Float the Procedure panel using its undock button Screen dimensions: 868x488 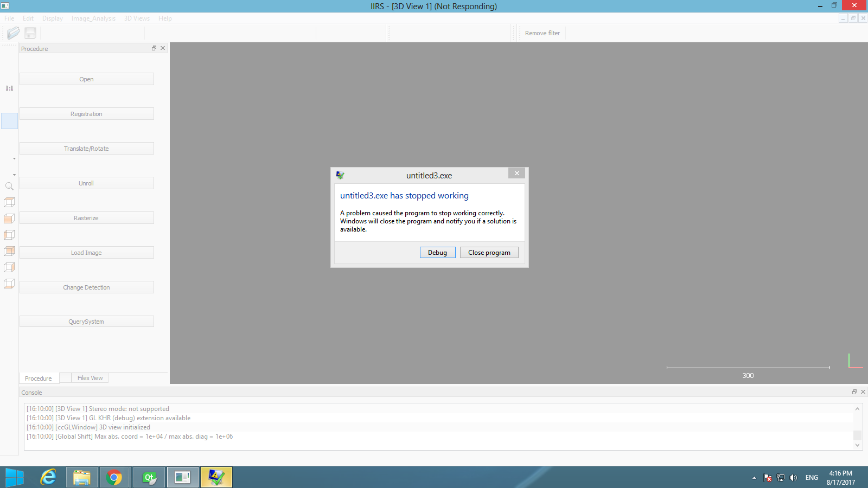point(154,48)
